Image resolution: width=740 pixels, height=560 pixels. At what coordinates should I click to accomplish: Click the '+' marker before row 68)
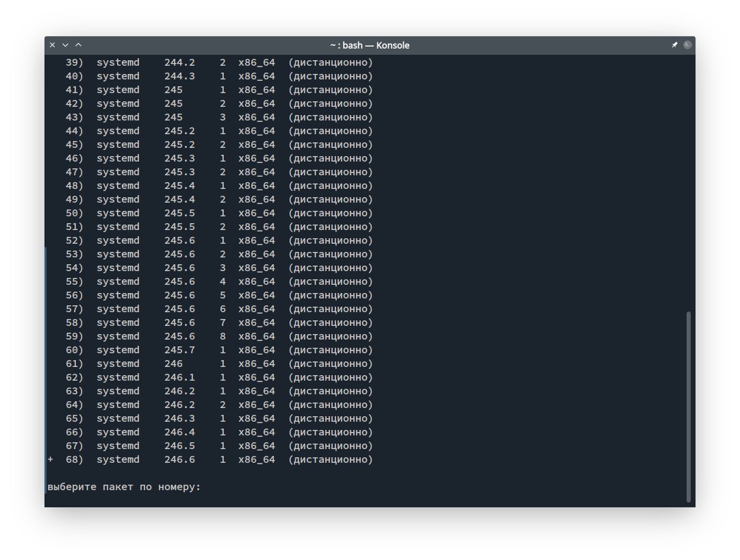[x=51, y=459]
